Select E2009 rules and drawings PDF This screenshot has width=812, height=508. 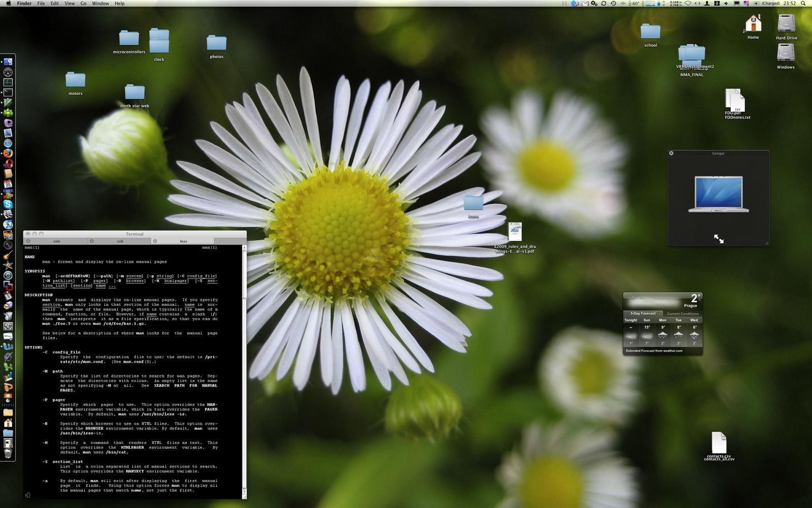pyautogui.click(x=515, y=237)
